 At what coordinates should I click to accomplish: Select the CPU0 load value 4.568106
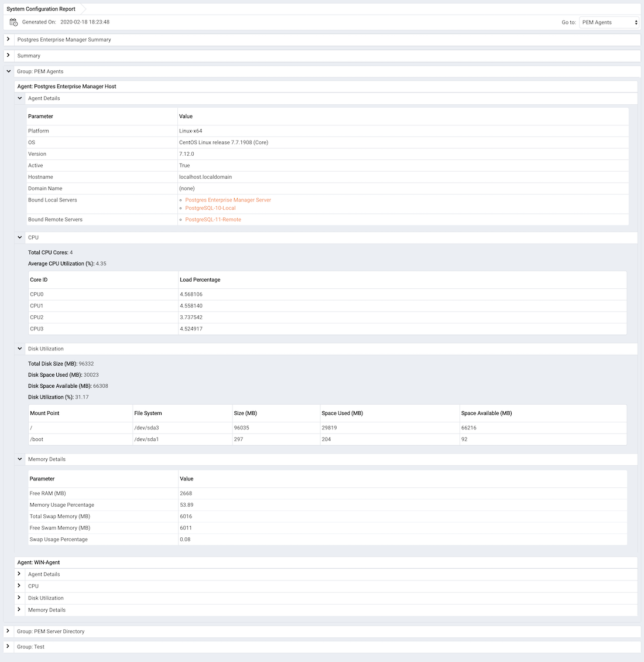pyautogui.click(x=191, y=294)
